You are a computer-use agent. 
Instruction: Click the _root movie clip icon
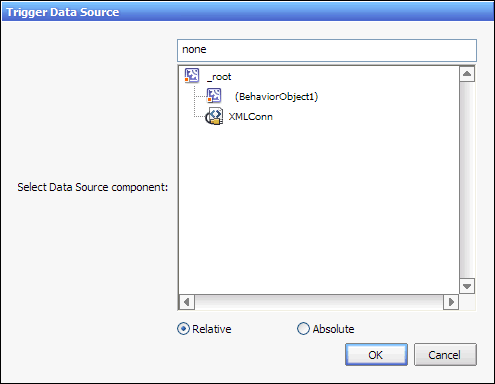click(x=192, y=76)
